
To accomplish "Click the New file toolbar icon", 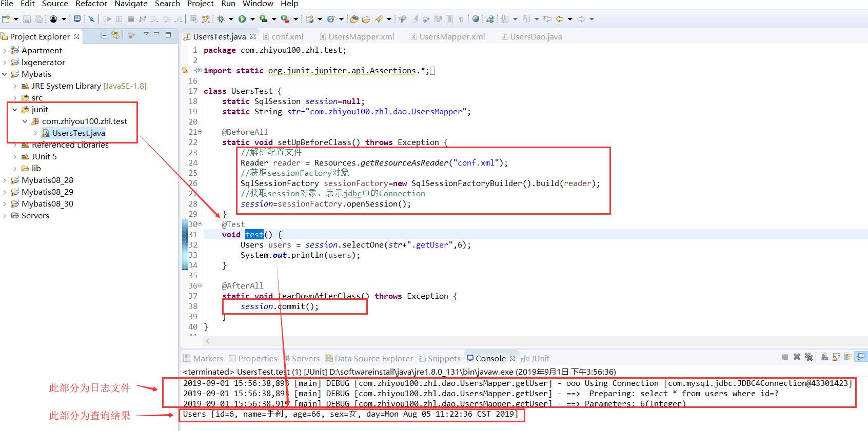I will coord(6,19).
